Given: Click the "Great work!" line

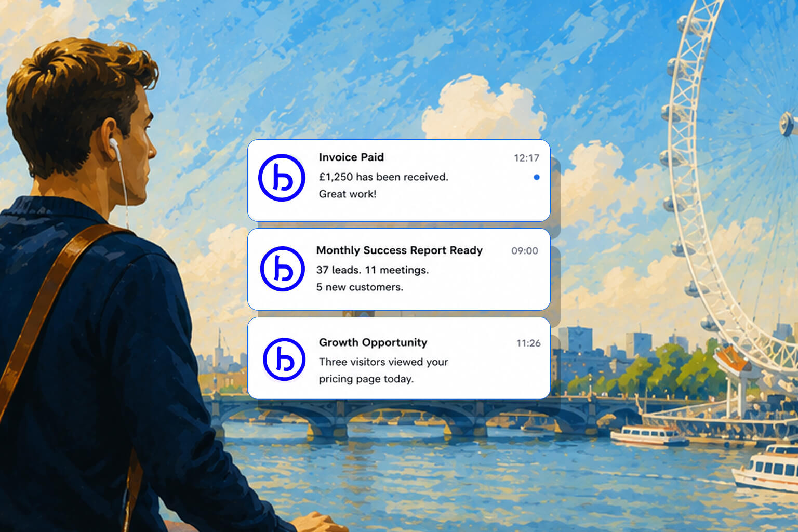Looking at the screenshot, I should point(348,194).
